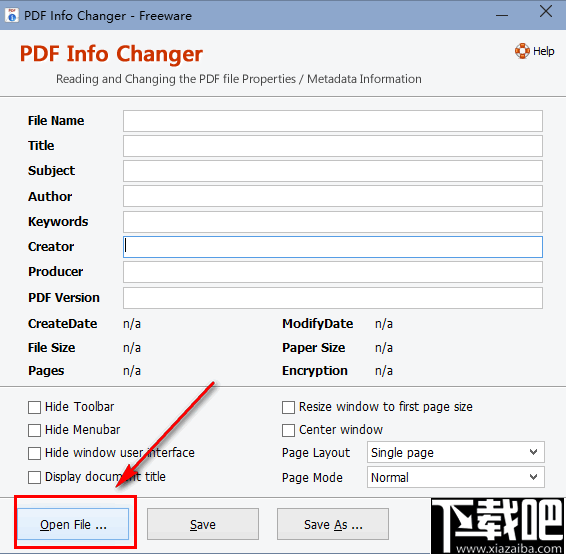The height and width of the screenshot is (554, 566).
Task: Click the Pages n/a value
Action: click(132, 371)
